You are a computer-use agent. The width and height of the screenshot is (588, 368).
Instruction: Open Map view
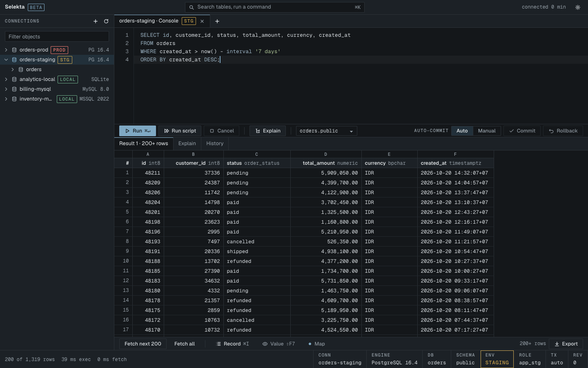pyautogui.click(x=316, y=344)
